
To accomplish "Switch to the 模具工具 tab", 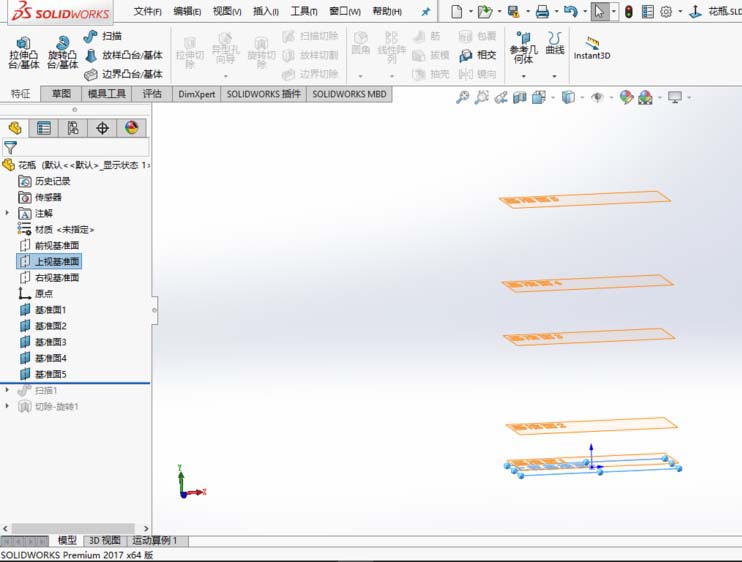I will coord(107,94).
